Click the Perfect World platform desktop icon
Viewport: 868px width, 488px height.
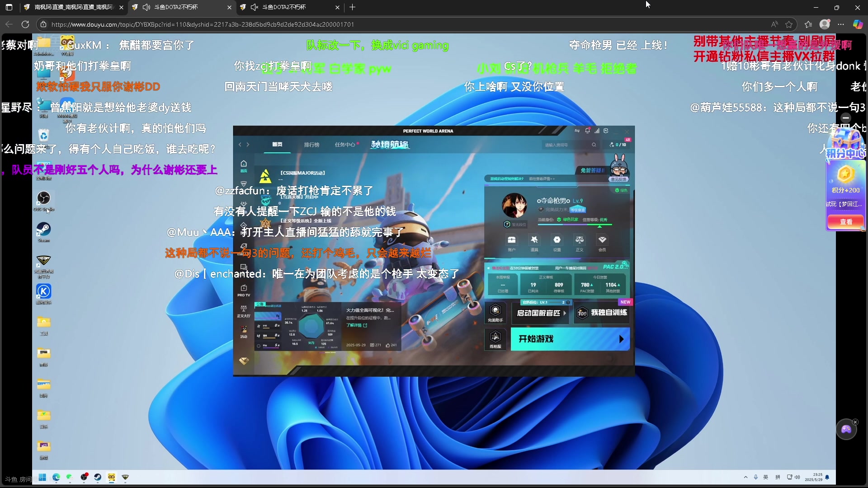tap(44, 266)
